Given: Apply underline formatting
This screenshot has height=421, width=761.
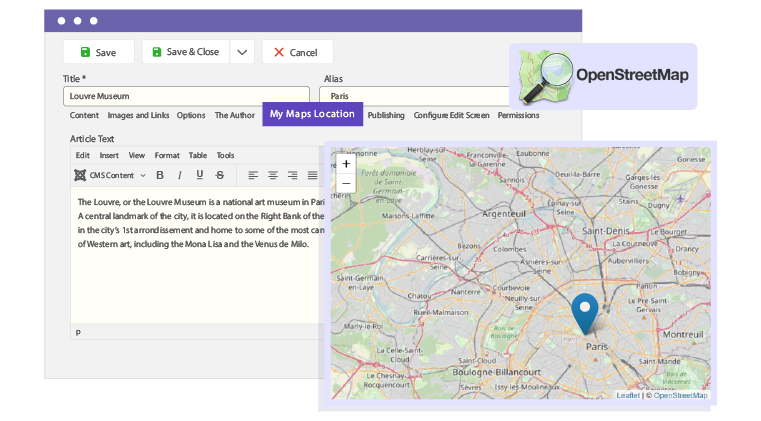Looking at the screenshot, I should [x=200, y=175].
